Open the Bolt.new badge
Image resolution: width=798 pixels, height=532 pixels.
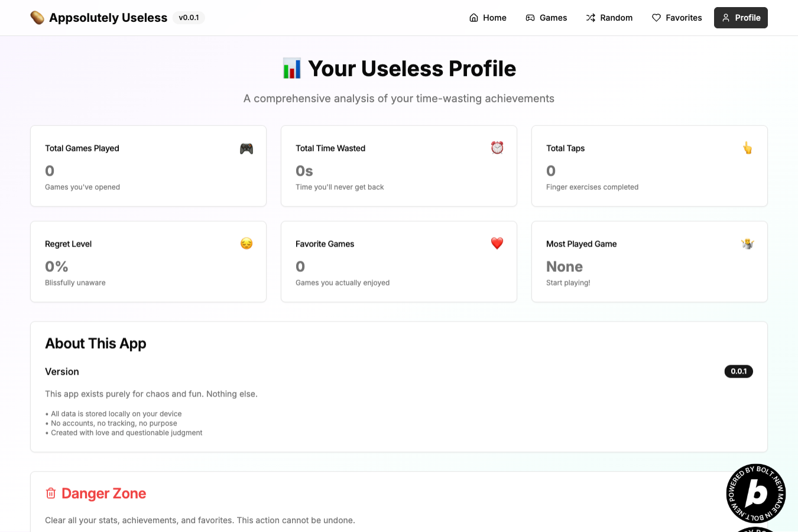coord(755,493)
